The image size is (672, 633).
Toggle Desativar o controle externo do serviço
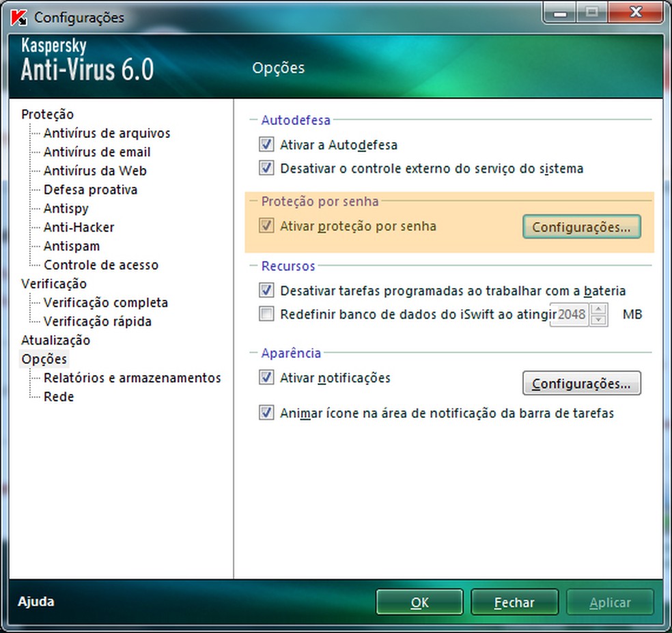(x=266, y=168)
